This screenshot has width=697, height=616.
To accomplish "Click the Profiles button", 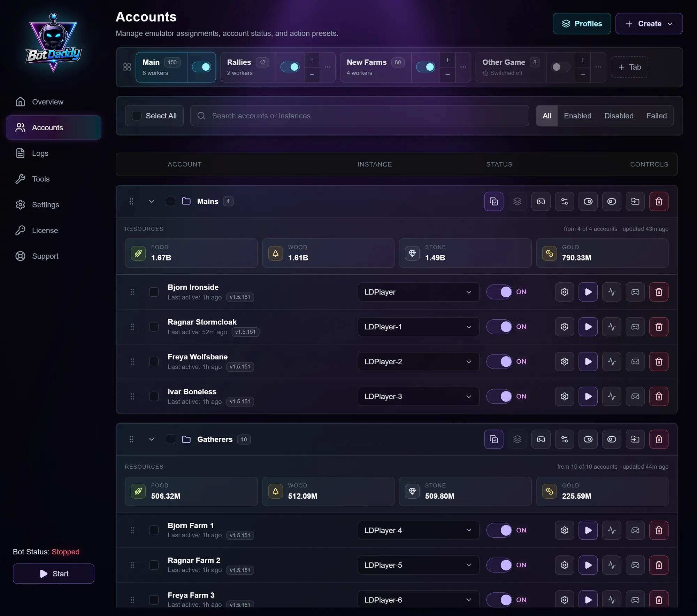I will coord(582,24).
